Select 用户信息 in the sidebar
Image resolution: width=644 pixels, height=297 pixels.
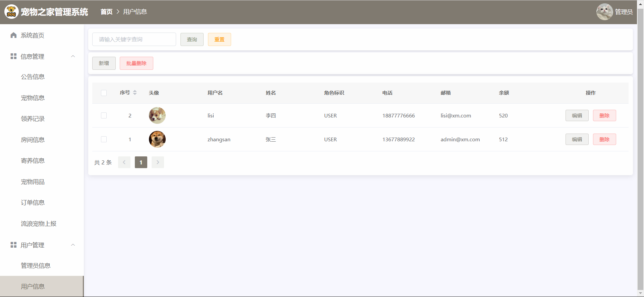tap(42, 287)
